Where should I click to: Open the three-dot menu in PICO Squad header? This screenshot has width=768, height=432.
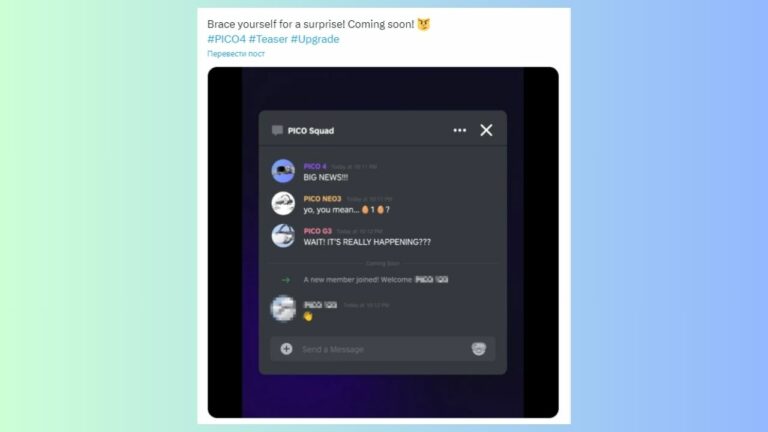(x=459, y=130)
